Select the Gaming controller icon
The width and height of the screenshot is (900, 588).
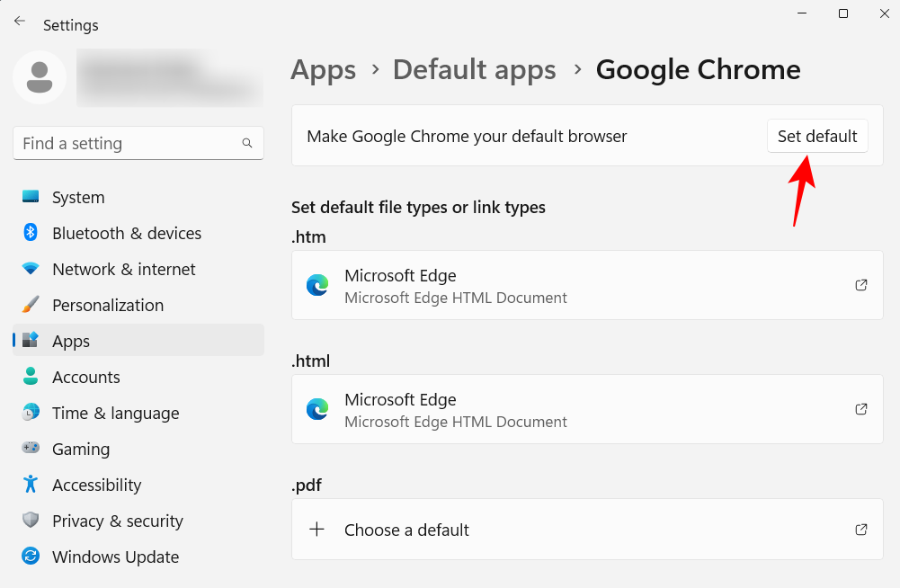tap(31, 449)
